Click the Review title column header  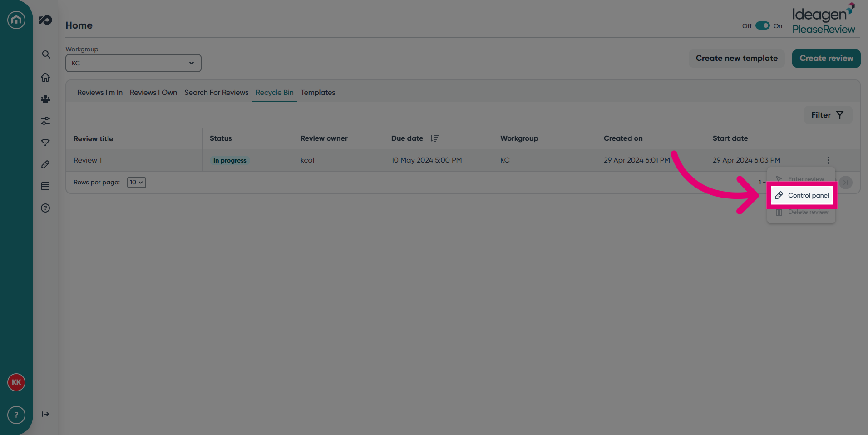point(94,139)
